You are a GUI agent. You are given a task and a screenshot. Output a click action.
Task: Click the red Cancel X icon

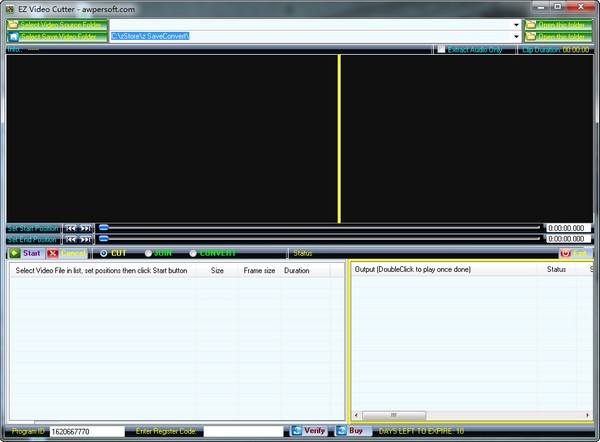(53, 253)
